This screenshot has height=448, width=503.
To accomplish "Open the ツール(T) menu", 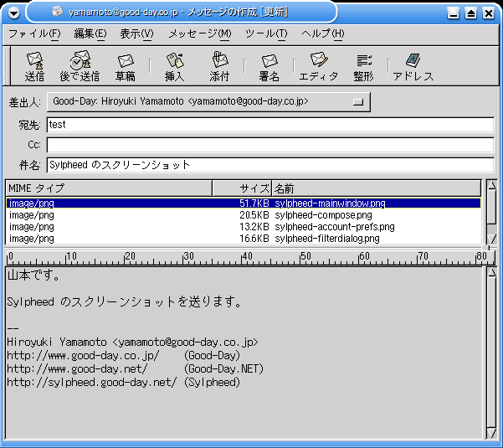I will (266, 33).
